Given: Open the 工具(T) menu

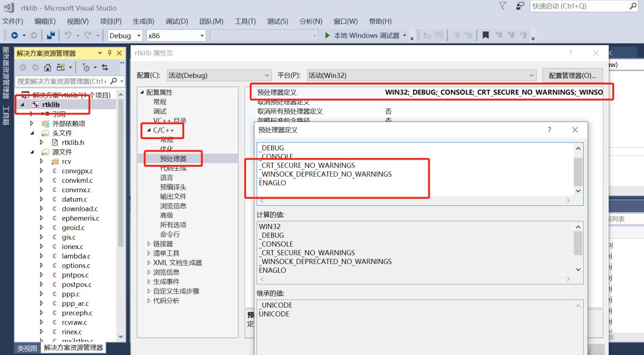Looking at the screenshot, I should (x=245, y=21).
